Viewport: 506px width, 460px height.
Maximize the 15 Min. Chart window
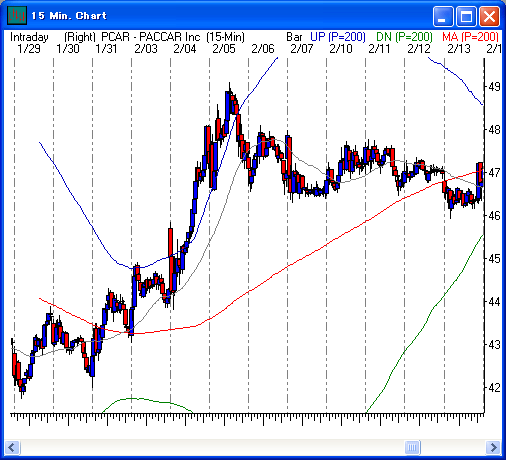[x=466, y=16]
